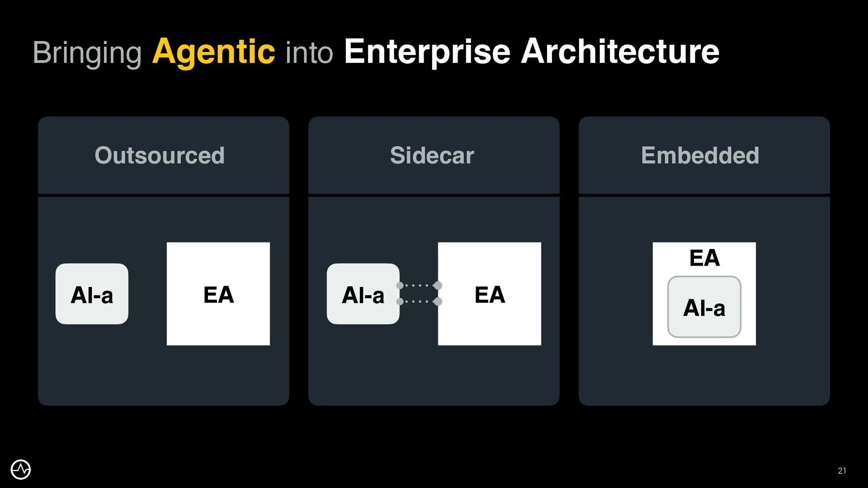
Task: Click the word Bringing in the title
Action: 87,53
